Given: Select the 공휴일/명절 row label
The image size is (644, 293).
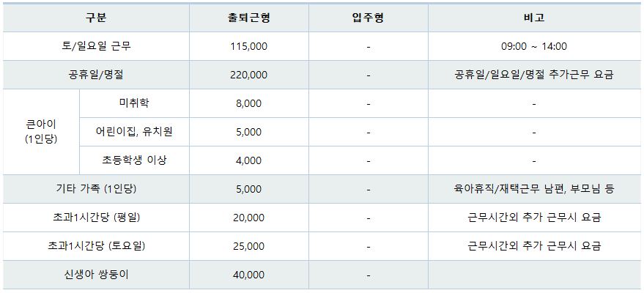Looking at the screenshot, I should [x=96, y=75].
